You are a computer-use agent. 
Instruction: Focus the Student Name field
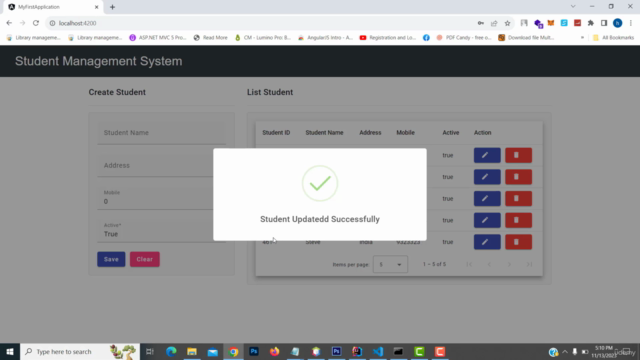[x=161, y=133]
